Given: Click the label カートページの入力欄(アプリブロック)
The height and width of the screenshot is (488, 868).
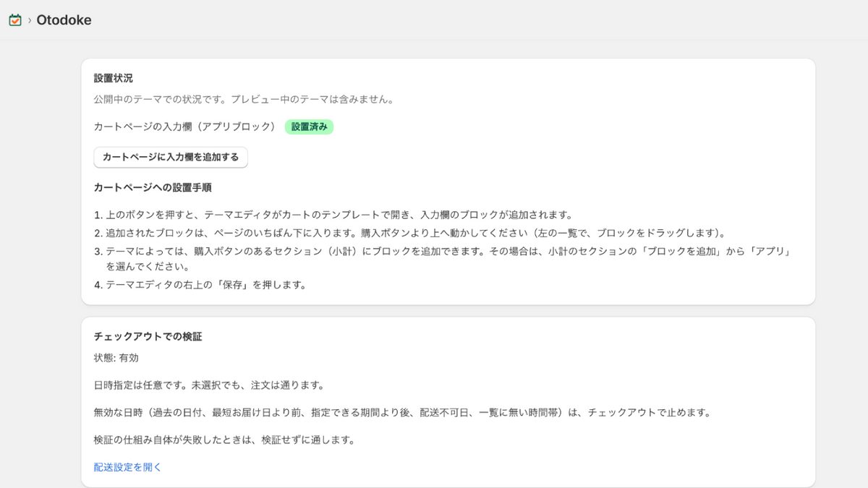Looking at the screenshot, I should 185,127.
